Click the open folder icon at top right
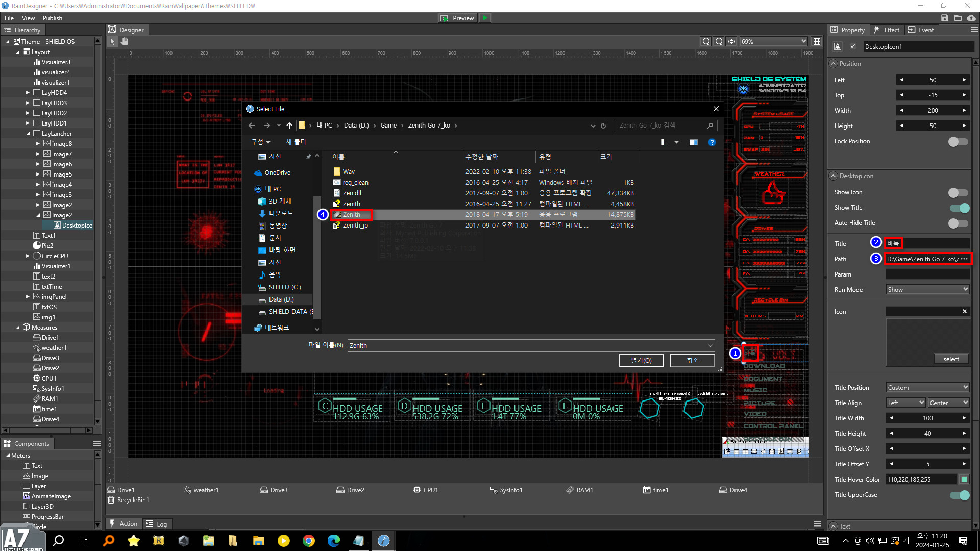 pyautogui.click(x=958, y=18)
